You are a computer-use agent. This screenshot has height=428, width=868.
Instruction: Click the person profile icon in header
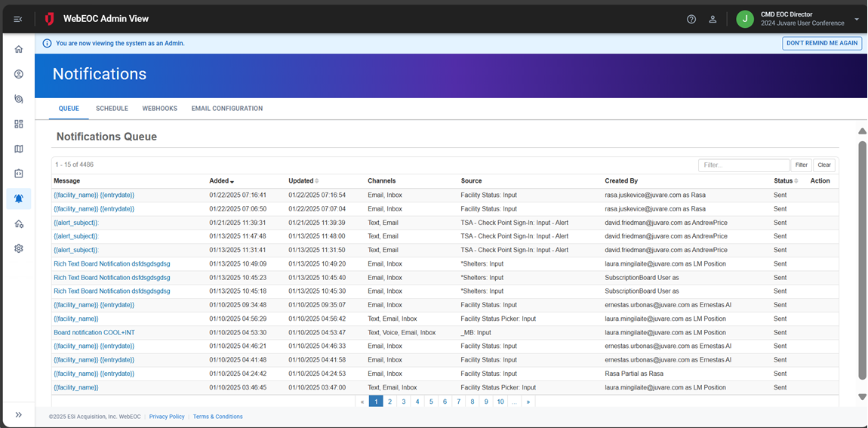click(x=713, y=19)
